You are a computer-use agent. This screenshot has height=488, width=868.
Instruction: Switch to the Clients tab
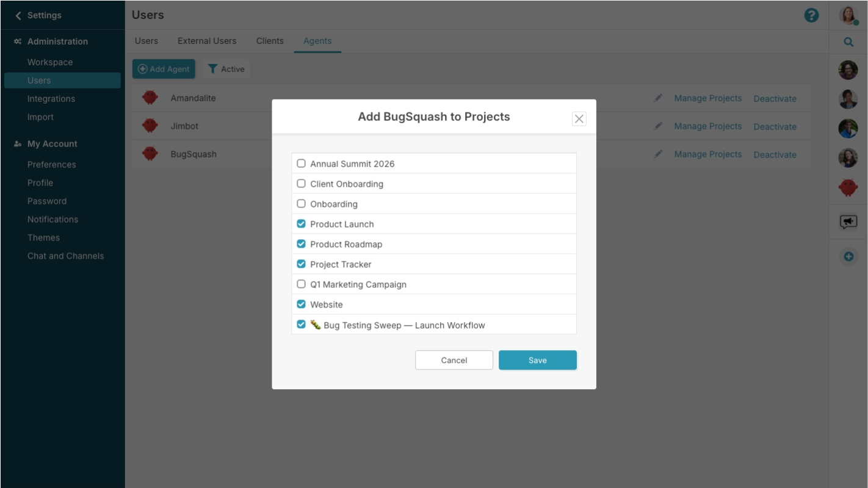click(x=270, y=41)
